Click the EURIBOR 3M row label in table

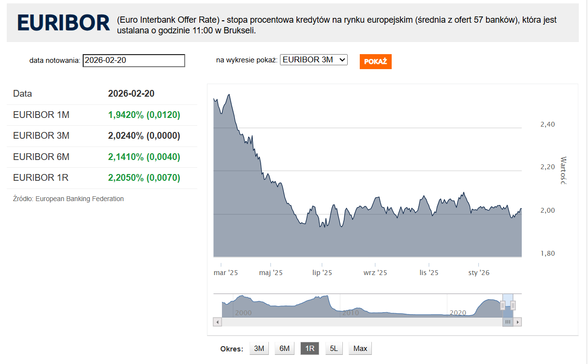coord(41,136)
